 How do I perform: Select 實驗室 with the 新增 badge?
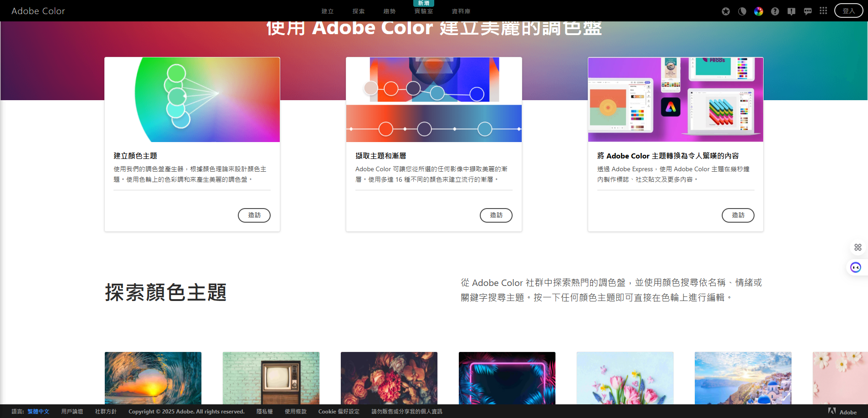click(x=423, y=11)
